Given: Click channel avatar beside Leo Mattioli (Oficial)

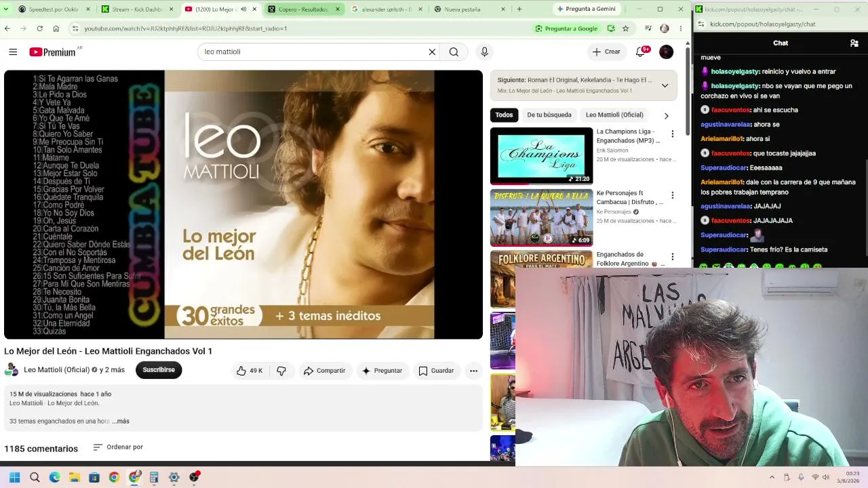Looking at the screenshot, I should pos(12,370).
